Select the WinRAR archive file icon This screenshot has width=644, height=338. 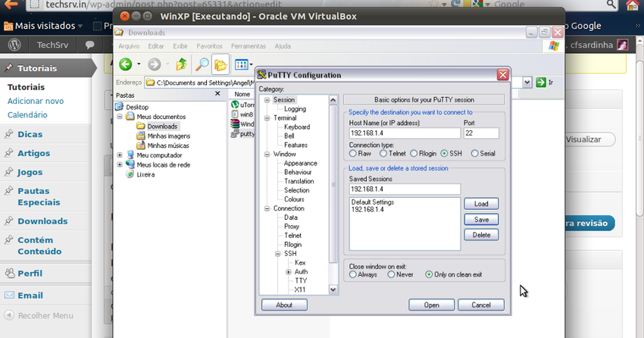tap(235, 124)
